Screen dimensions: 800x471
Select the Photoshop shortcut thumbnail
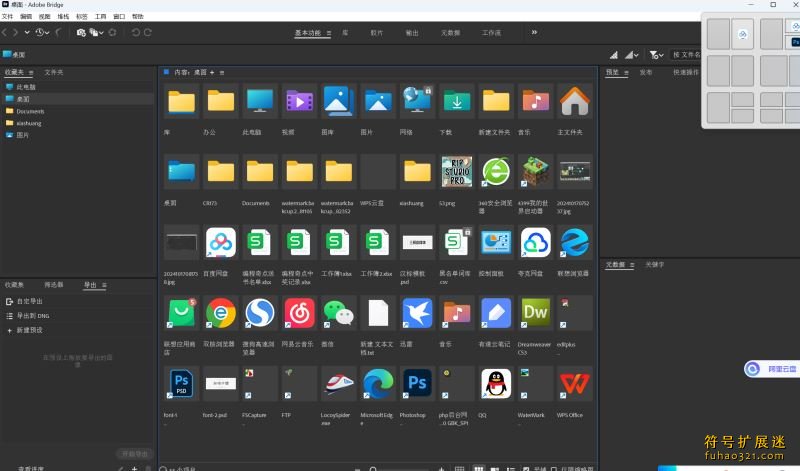point(417,383)
